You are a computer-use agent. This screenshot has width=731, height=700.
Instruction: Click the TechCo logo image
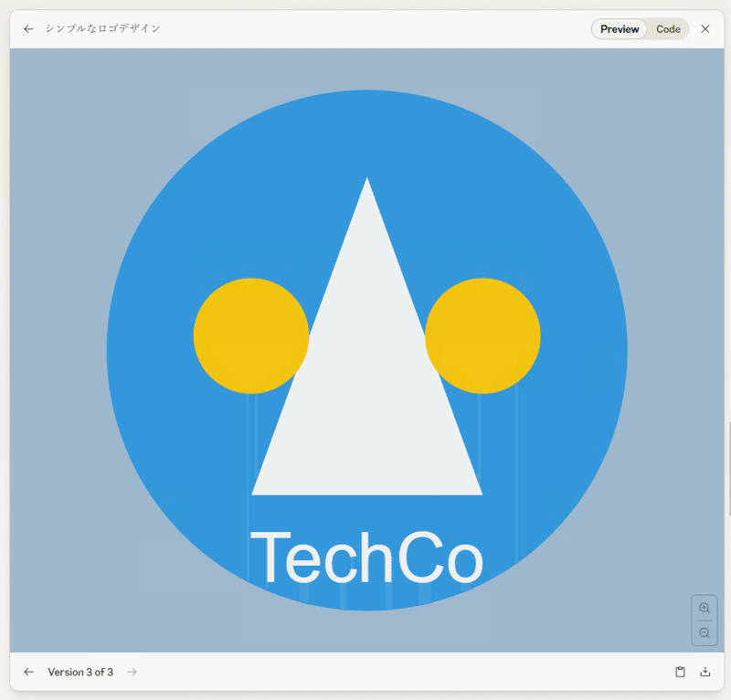tap(367, 350)
